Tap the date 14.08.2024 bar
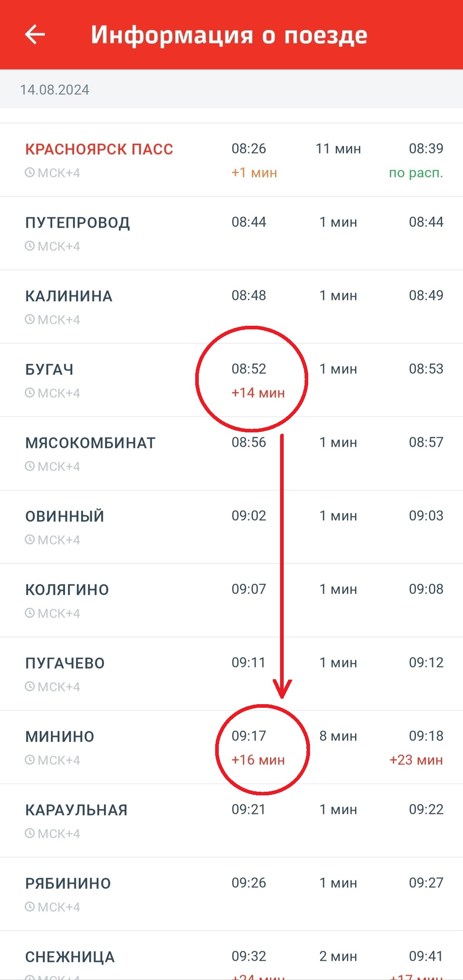This screenshot has width=463, height=980. coord(231,89)
